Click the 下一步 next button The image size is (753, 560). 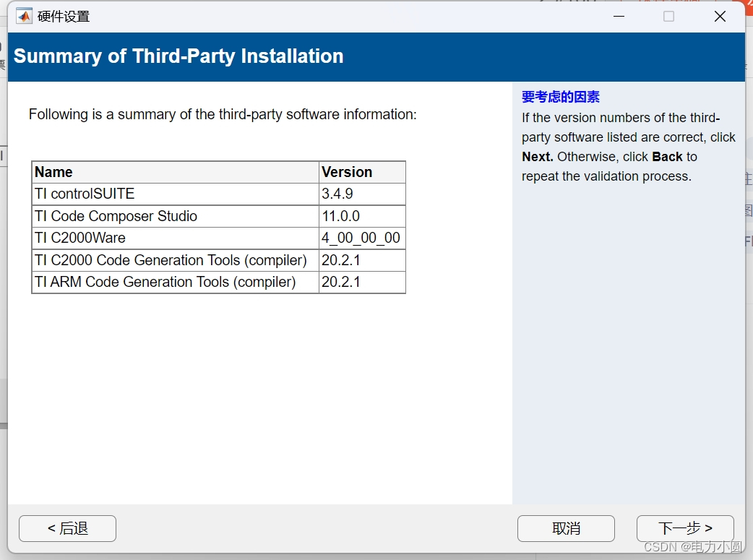click(x=685, y=528)
